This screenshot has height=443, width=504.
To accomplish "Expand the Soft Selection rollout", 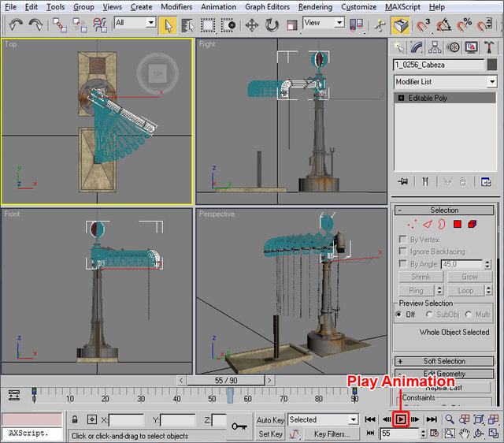I will coord(445,361).
